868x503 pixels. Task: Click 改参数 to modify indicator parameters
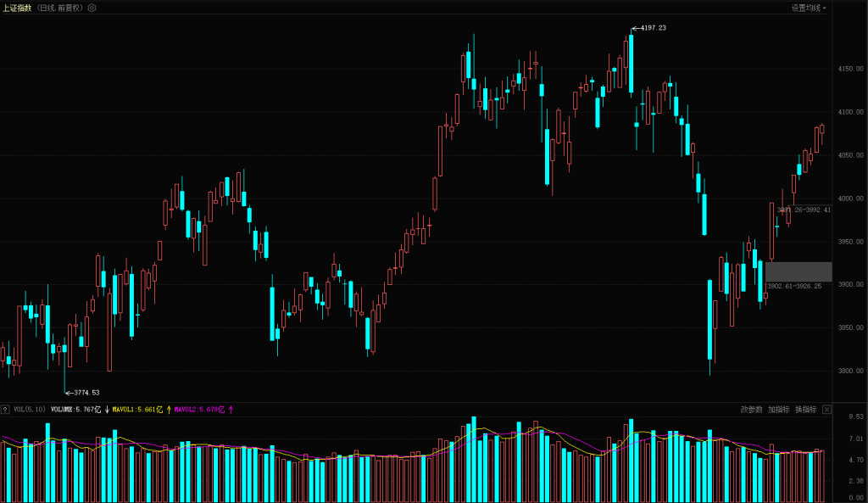click(751, 410)
